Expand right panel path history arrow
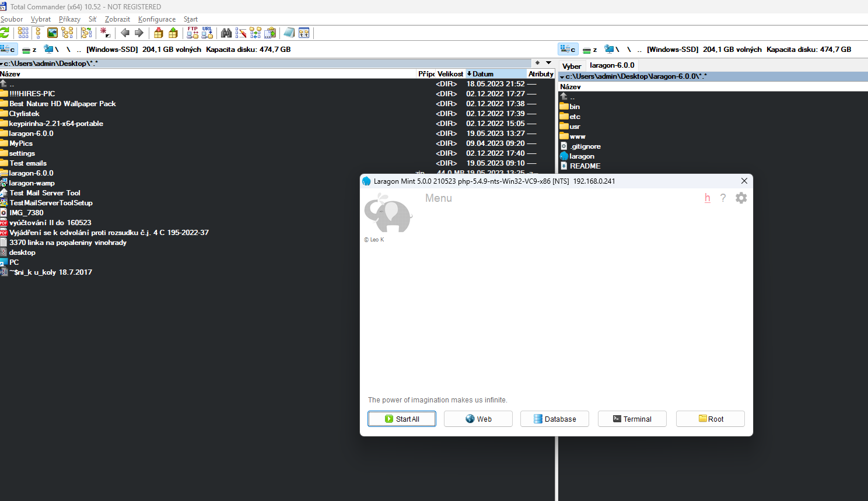 (x=562, y=77)
